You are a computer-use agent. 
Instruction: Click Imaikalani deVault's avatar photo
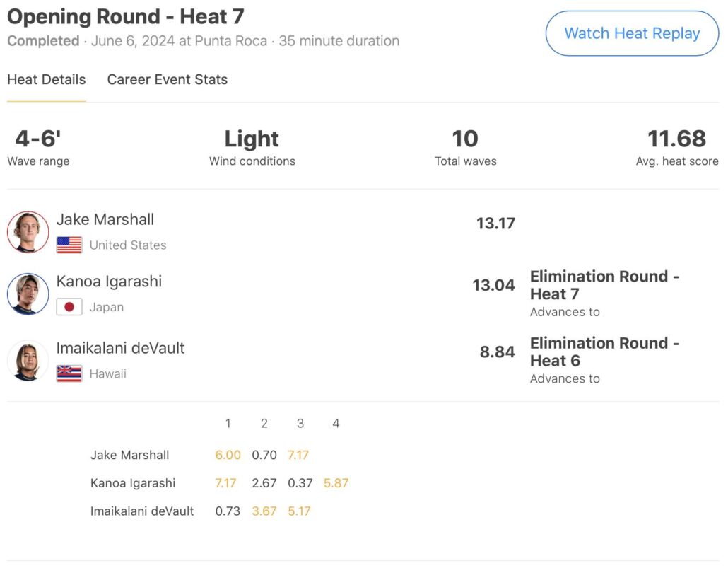(x=28, y=360)
